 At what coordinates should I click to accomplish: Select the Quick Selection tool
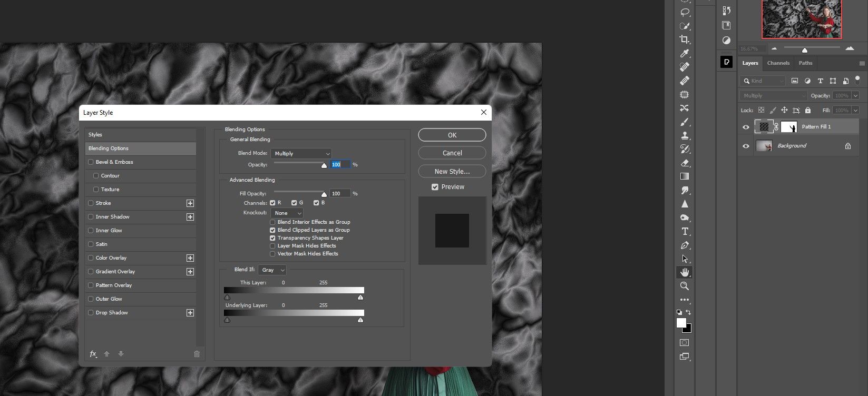pyautogui.click(x=685, y=26)
